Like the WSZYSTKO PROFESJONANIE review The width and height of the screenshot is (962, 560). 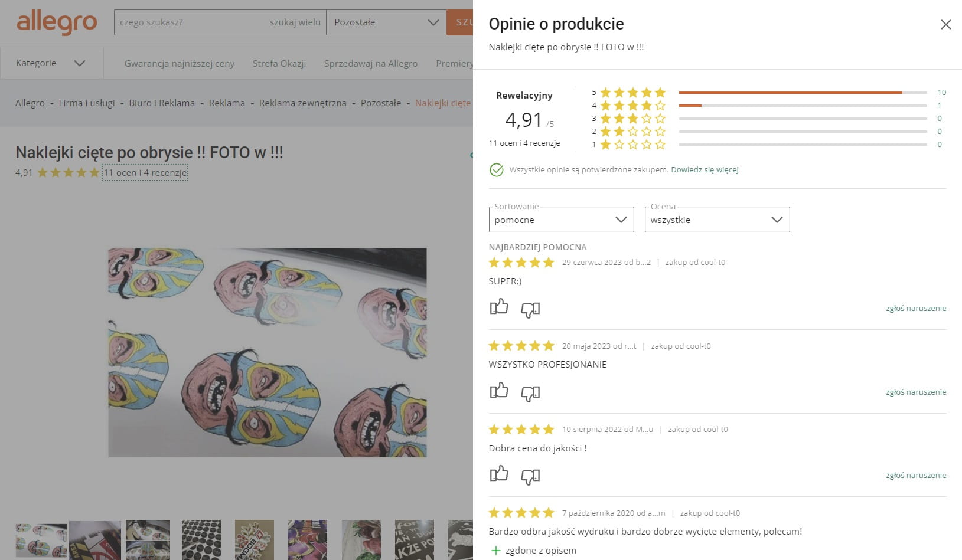pos(499,391)
